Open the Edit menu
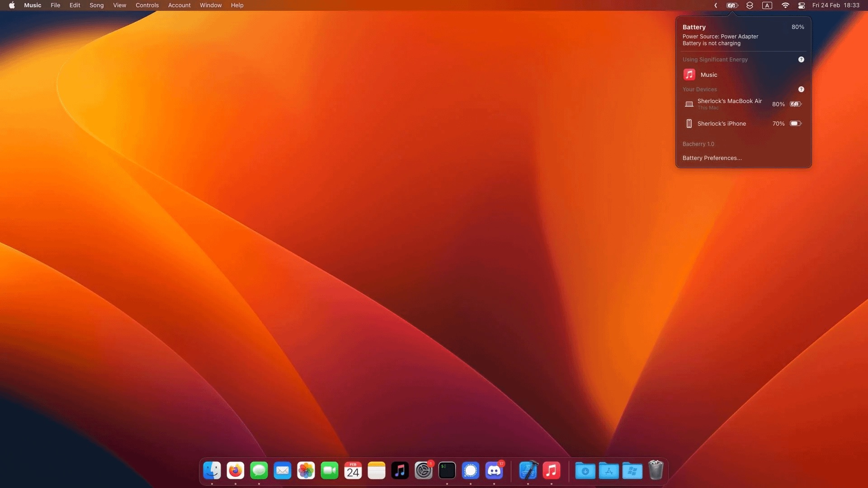This screenshot has height=488, width=868. pyautogui.click(x=75, y=5)
